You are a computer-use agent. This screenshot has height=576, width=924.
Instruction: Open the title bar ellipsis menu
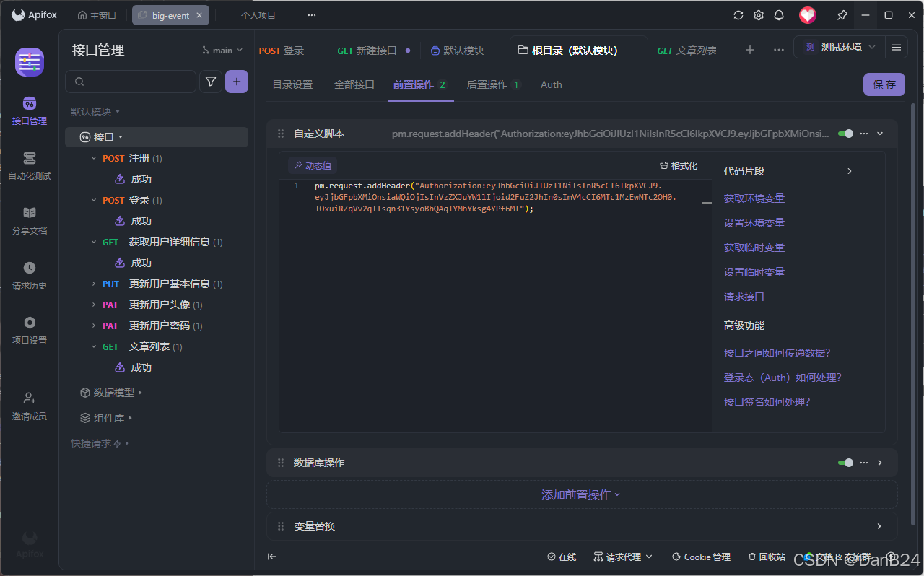(x=312, y=15)
